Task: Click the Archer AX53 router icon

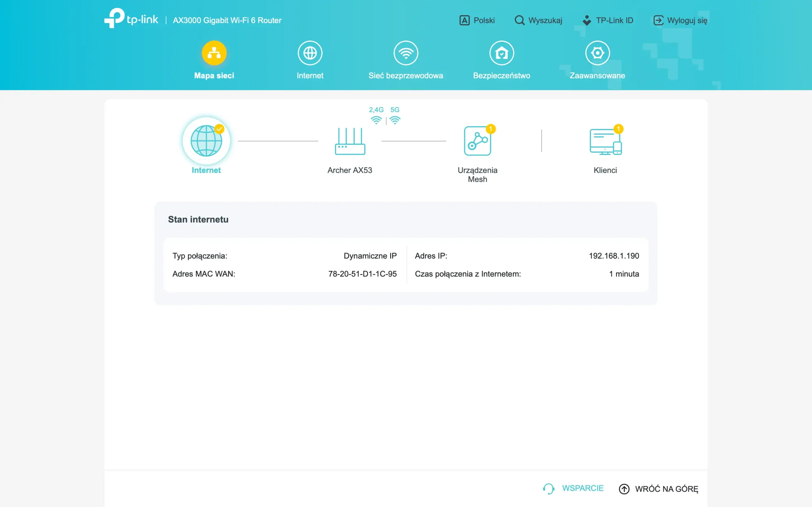Action: coord(350,143)
